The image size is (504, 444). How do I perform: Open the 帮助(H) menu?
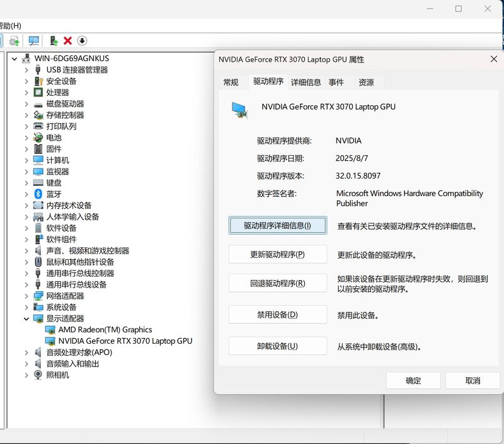pyautogui.click(x=10, y=25)
